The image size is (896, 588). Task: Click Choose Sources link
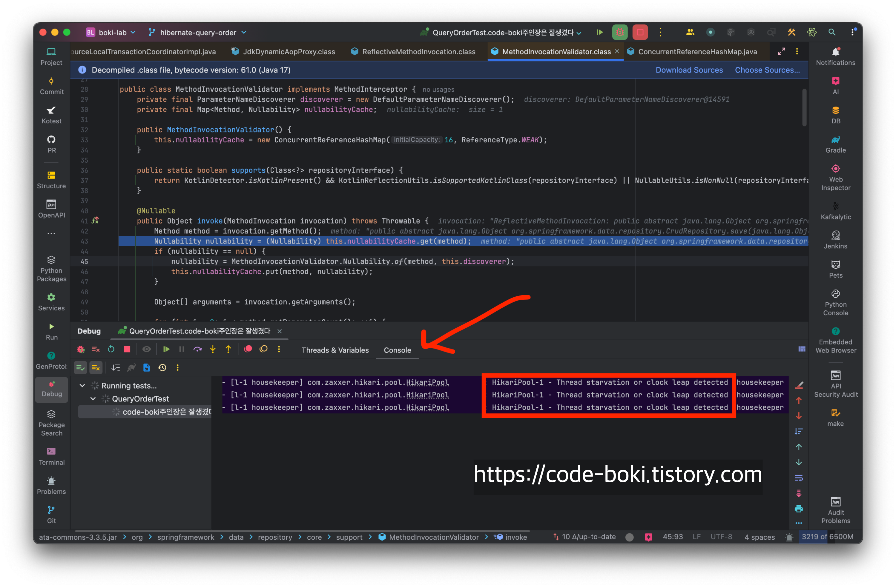pos(767,70)
